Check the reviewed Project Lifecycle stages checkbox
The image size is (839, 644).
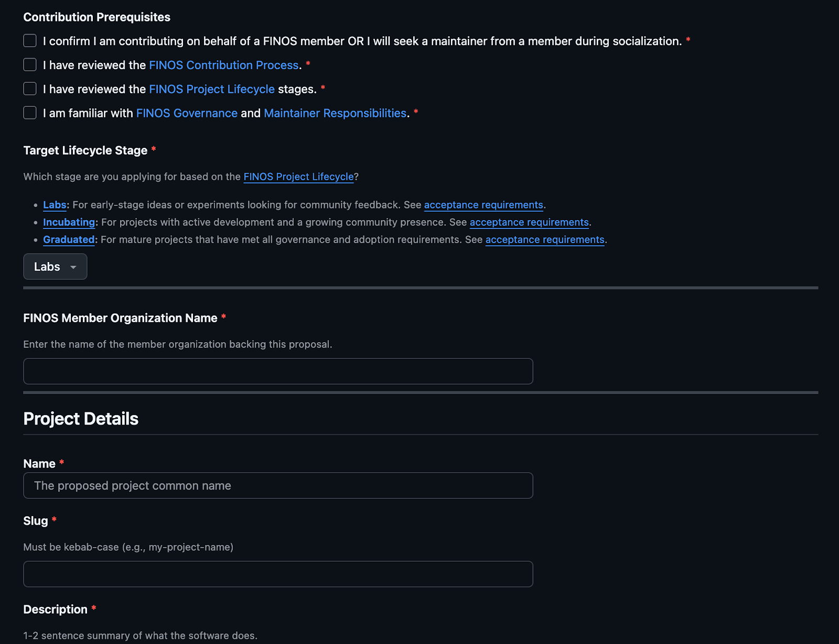(x=30, y=89)
